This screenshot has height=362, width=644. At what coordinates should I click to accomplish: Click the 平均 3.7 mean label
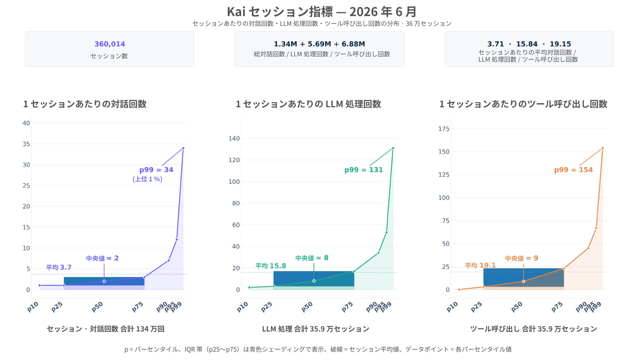tap(59, 267)
